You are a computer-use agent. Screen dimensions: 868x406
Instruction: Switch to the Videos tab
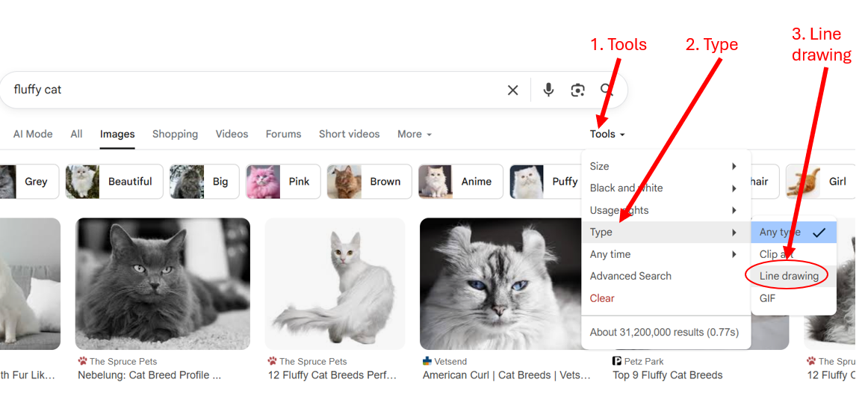coord(232,135)
